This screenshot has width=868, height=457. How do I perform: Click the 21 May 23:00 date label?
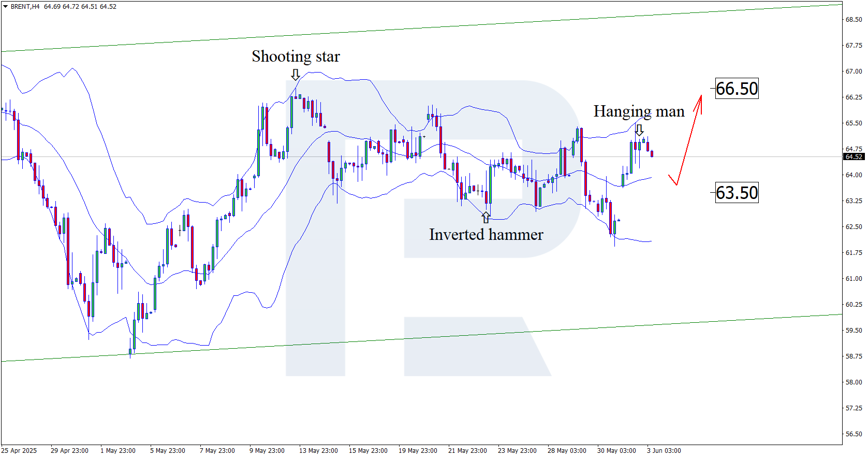pyautogui.click(x=467, y=451)
